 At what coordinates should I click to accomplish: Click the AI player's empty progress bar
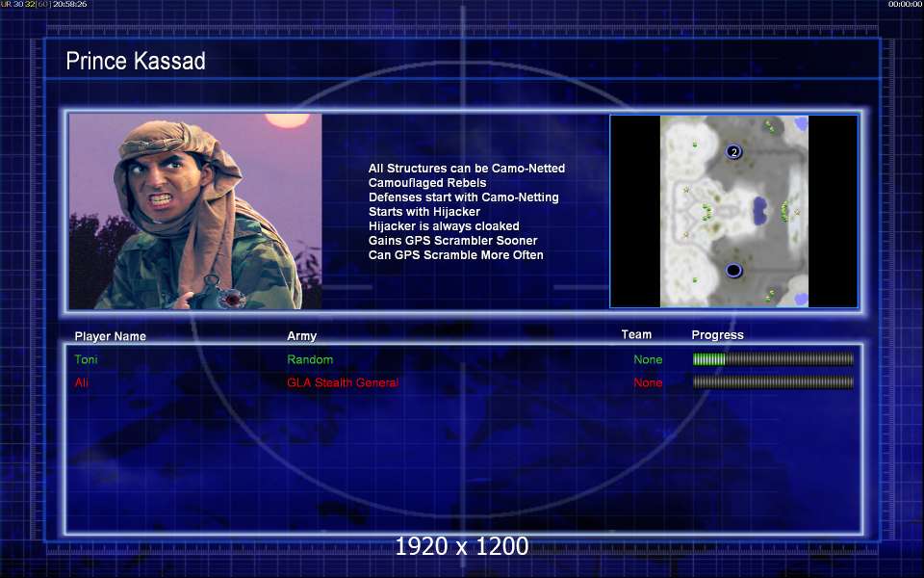point(773,382)
